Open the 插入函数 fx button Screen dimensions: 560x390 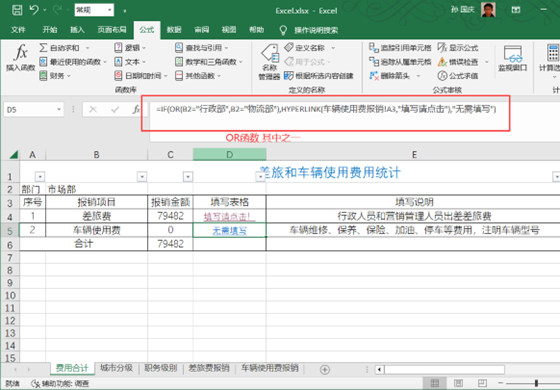(20, 57)
